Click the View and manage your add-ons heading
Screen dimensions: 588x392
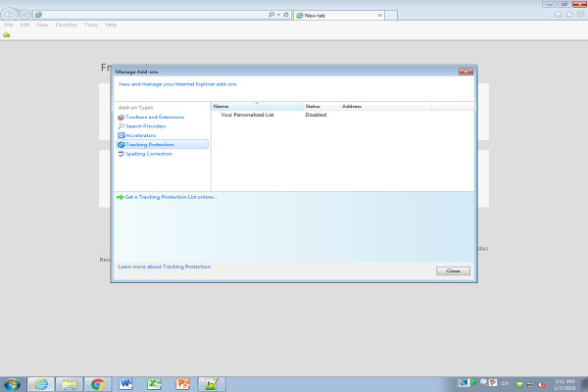(177, 84)
